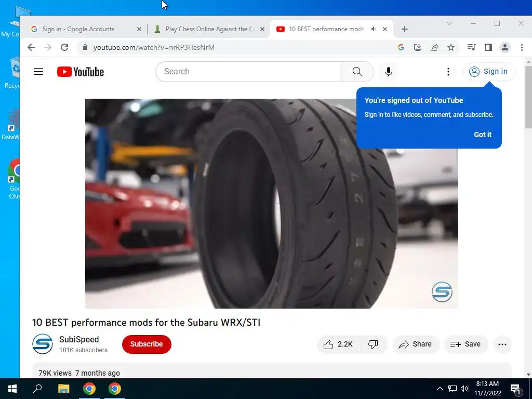Go back to the previous page
The image size is (532, 399).
click(x=31, y=47)
